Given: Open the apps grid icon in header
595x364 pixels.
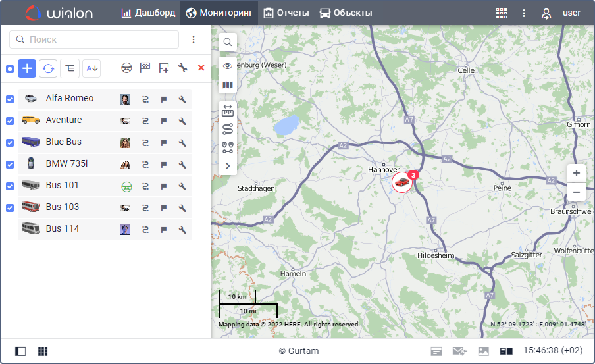Looking at the screenshot, I should point(502,13).
